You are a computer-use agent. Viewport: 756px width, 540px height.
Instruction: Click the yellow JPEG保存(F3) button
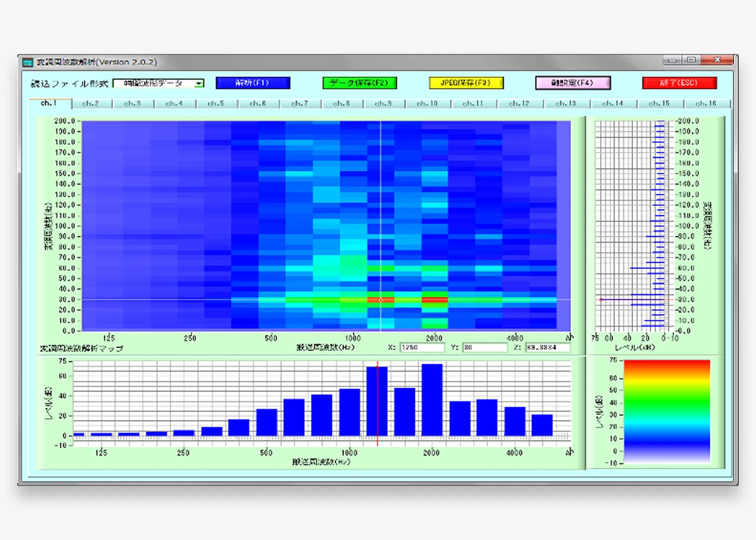(x=466, y=83)
